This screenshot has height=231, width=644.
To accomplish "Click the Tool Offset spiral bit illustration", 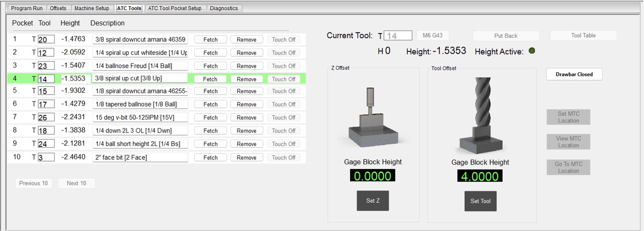I will (481, 115).
